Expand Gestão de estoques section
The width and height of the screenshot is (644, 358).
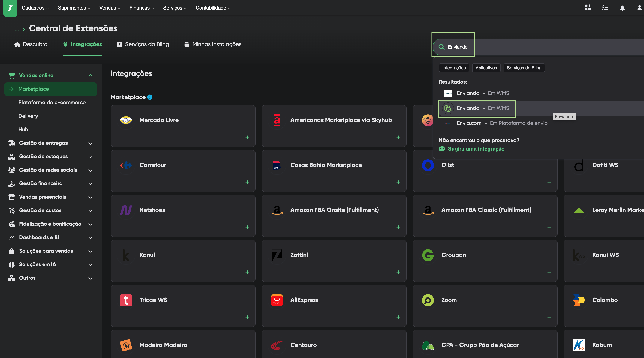(50, 156)
